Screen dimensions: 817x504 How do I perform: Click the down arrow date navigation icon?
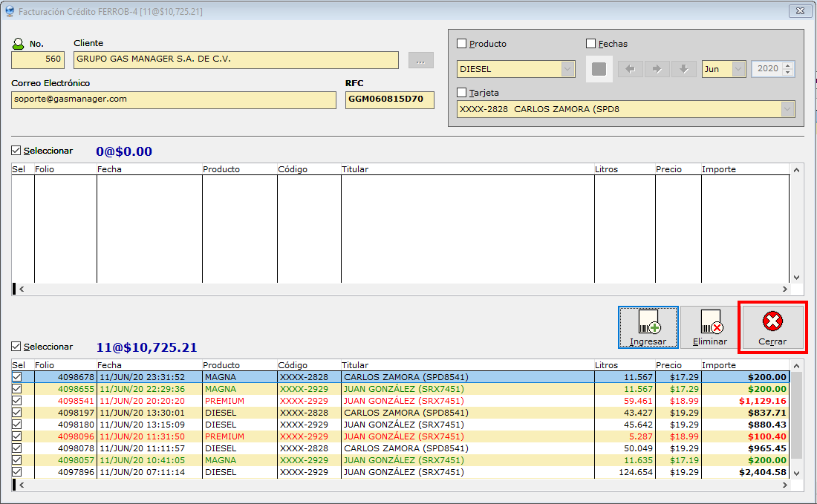pyautogui.click(x=683, y=69)
